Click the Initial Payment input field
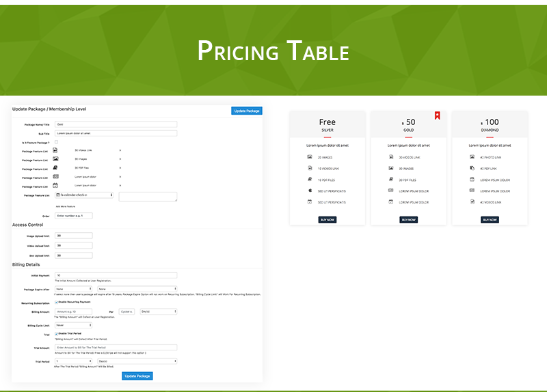547x392 pixels. point(116,275)
